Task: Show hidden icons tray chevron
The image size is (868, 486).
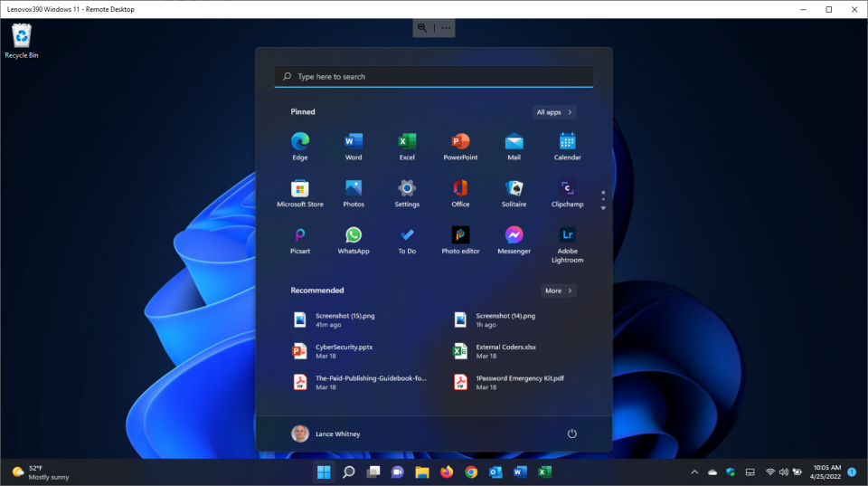Action: 694,472
